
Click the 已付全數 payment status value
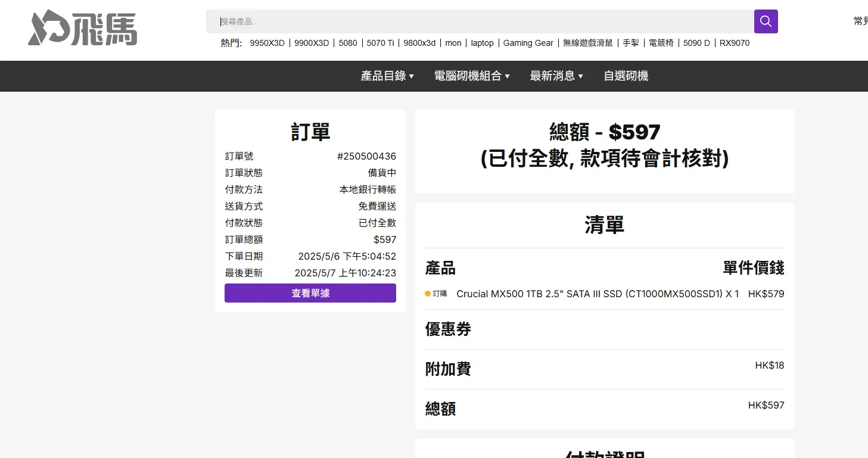coord(377,223)
